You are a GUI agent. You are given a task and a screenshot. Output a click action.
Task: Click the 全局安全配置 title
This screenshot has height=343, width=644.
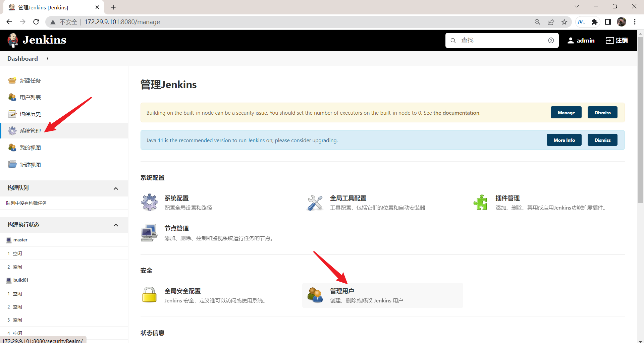point(183,291)
